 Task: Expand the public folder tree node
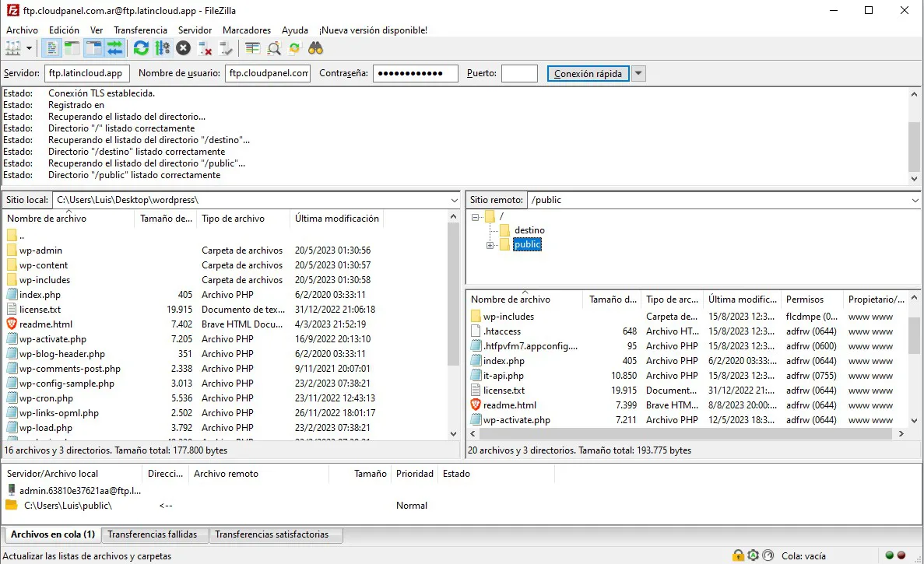(x=490, y=245)
